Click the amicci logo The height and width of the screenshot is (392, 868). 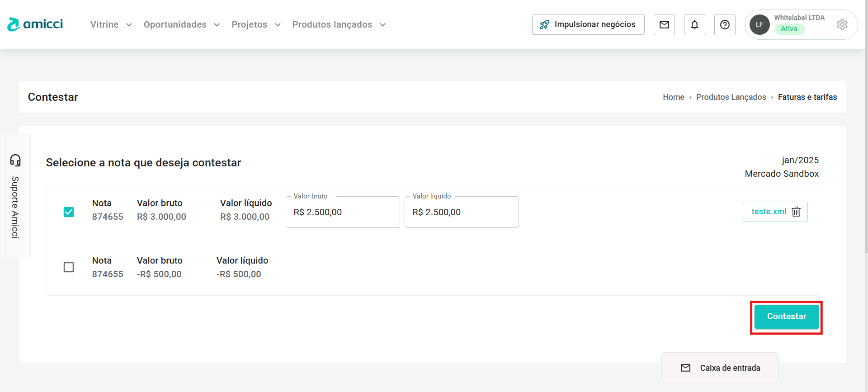tap(35, 24)
